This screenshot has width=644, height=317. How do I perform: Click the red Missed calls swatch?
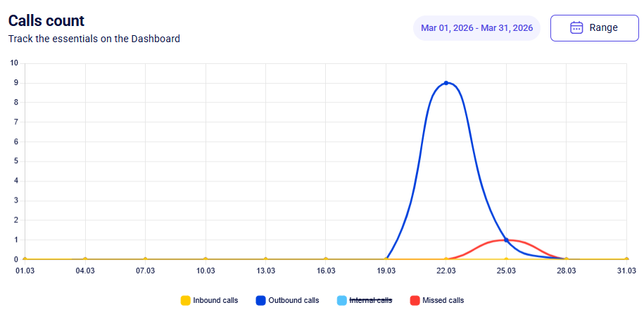coord(415,300)
